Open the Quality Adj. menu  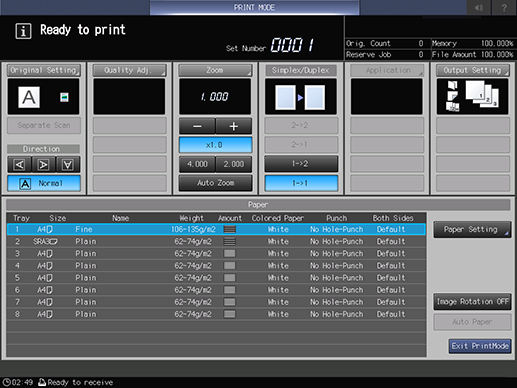click(x=130, y=70)
